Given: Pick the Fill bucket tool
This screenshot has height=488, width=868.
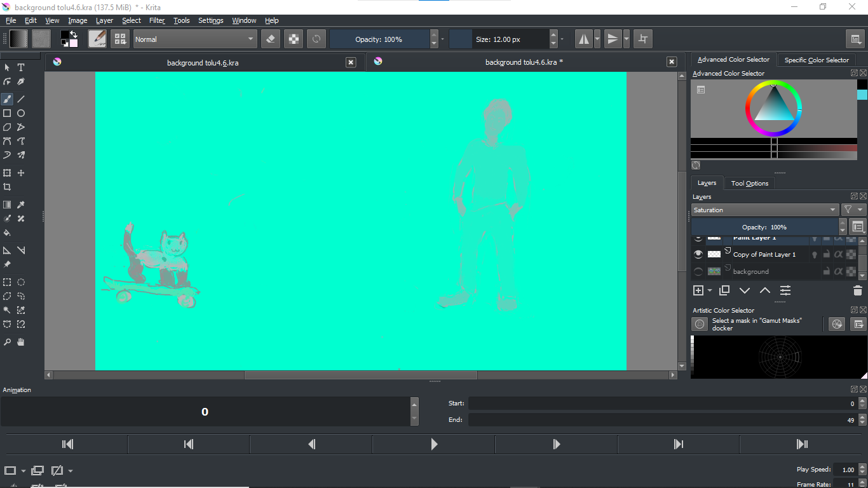Looking at the screenshot, I should (7, 233).
